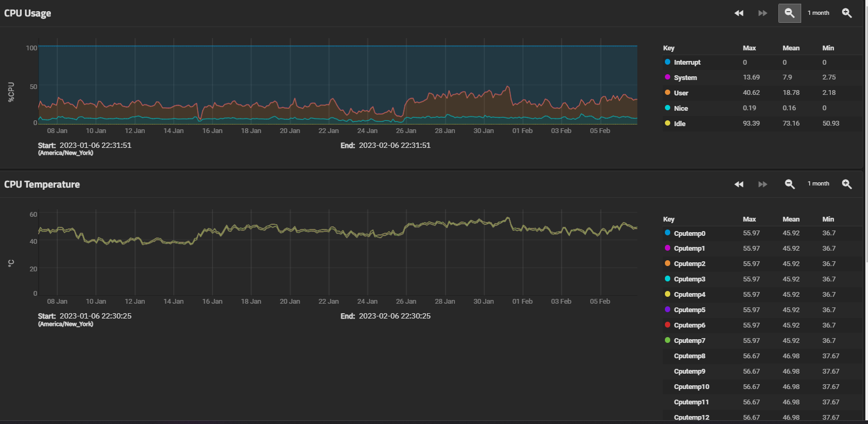Screen dimensions: 868x424
Task: Zoom out the CPU Temperature chart
Action: click(x=790, y=184)
